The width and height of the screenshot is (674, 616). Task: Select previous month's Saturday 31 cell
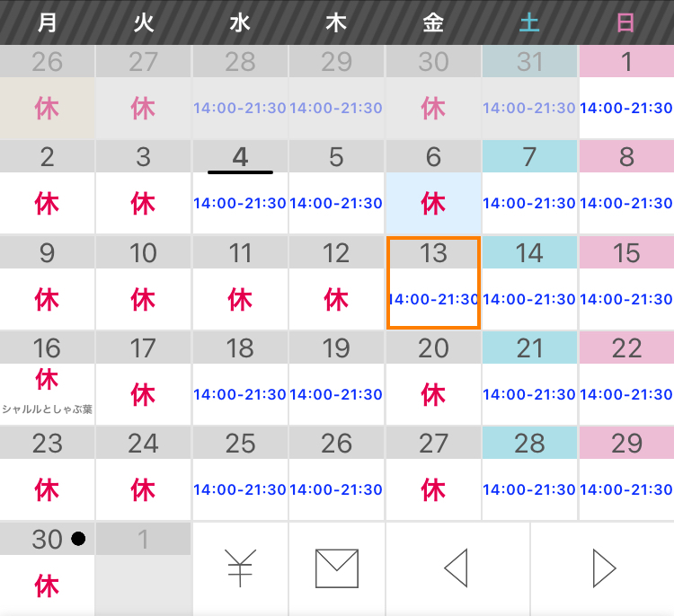(529, 92)
